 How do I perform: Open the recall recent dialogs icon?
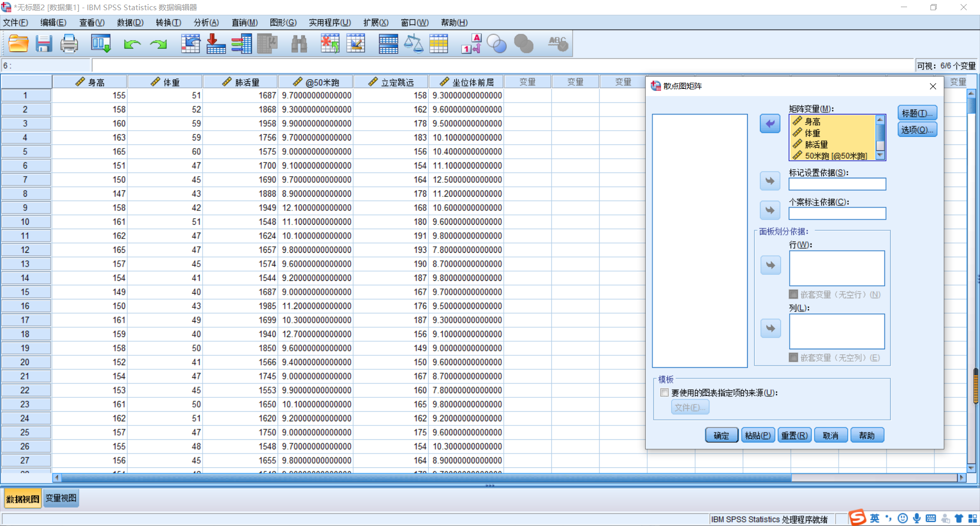tap(101, 44)
